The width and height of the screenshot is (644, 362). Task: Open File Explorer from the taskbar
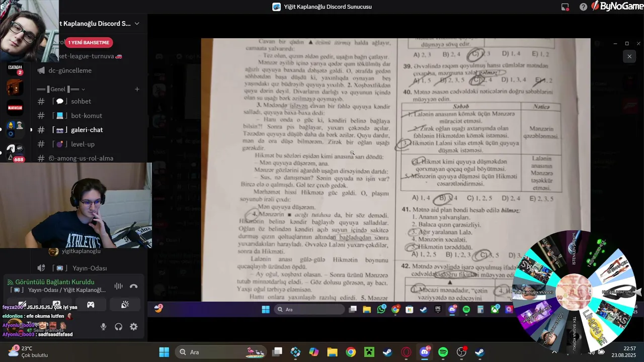coord(332,352)
